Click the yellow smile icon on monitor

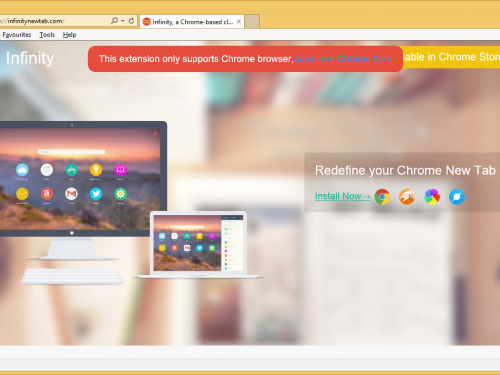tap(22, 194)
